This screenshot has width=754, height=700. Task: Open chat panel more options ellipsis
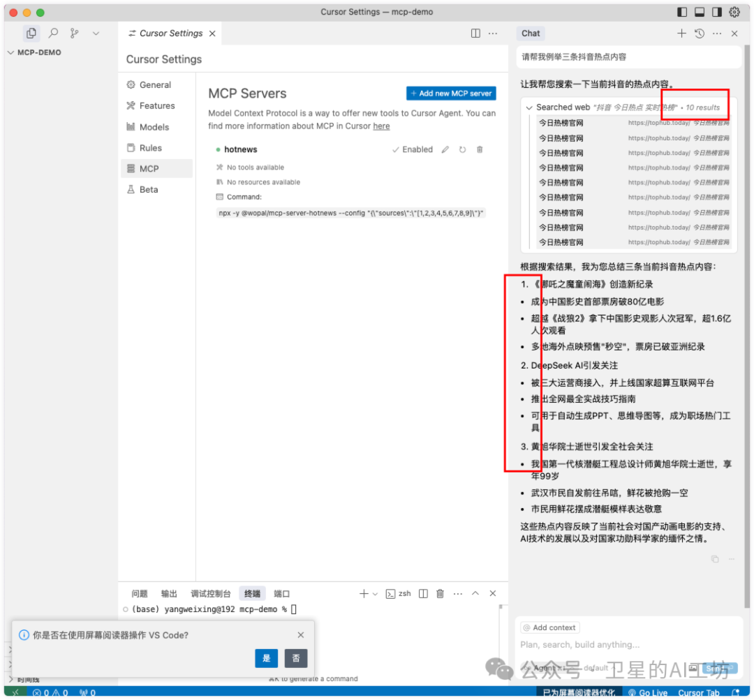[716, 33]
